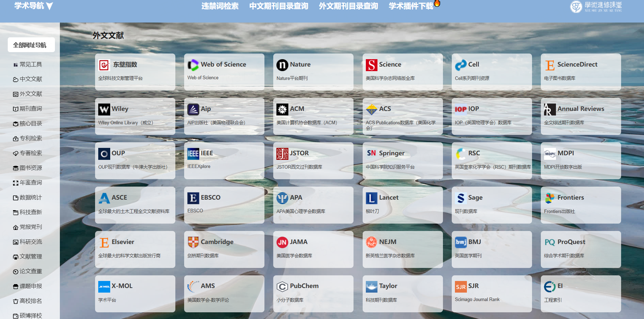Image resolution: width=644 pixels, height=319 pixels.
Task: Click the JAMA red JN icon
Action: pyautogui.click(x=282, y=243)
